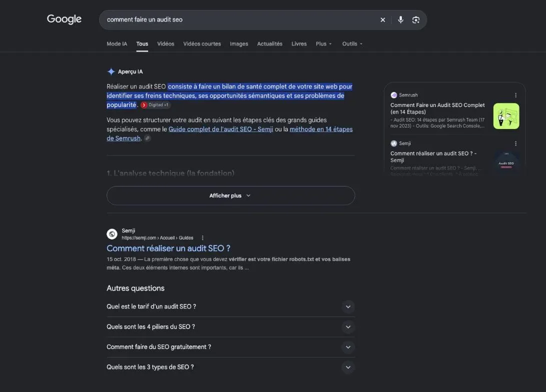Start voice search with the microphone icon
The width and height of the screenshot is (546, 392).
point(400,20)
